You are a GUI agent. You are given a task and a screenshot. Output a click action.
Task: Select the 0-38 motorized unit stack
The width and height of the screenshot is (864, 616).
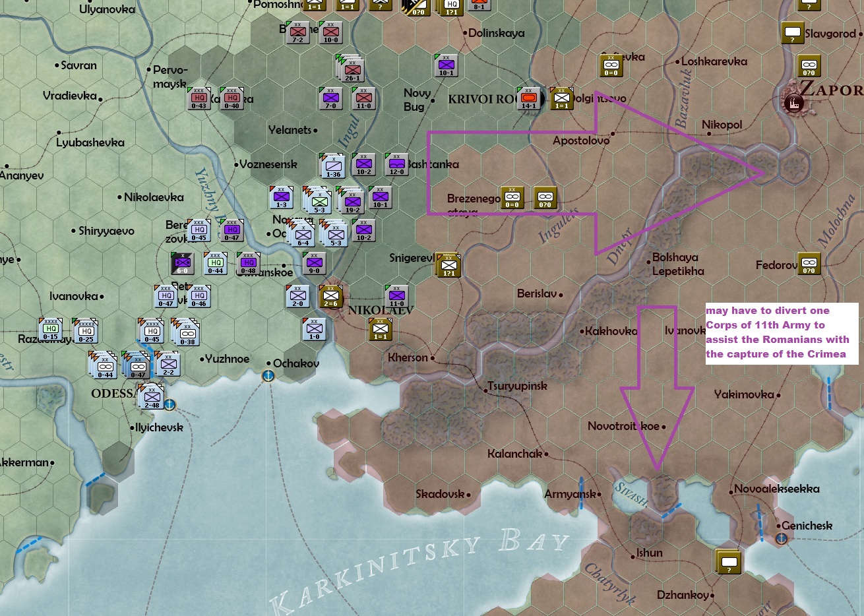[x=187, y=332]
